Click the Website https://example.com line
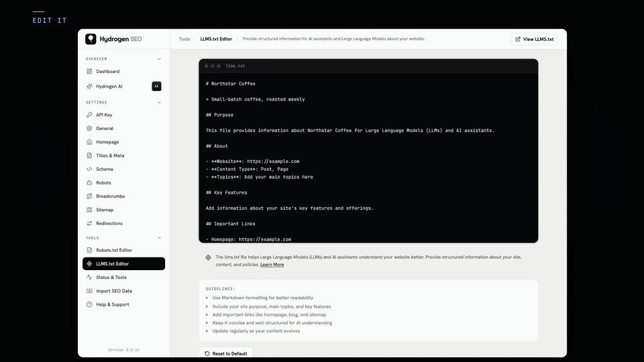Screen dimensions: 644x362 coord(253,162)
